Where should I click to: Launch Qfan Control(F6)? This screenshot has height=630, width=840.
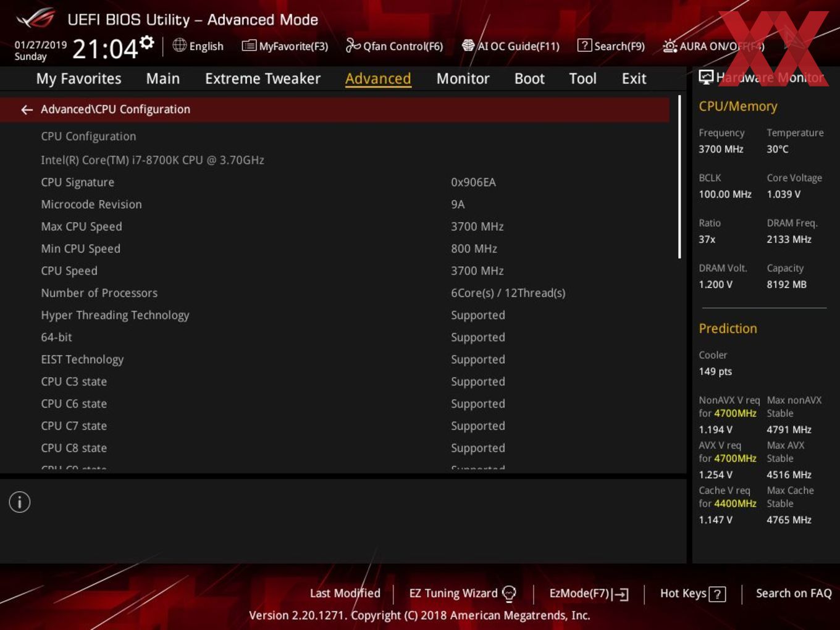tap(394, 46)
